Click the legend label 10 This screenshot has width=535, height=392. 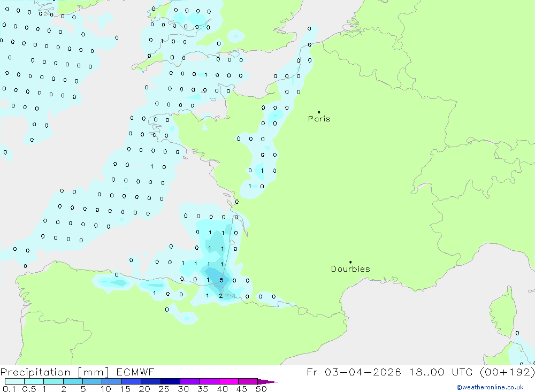click(106, 389)
